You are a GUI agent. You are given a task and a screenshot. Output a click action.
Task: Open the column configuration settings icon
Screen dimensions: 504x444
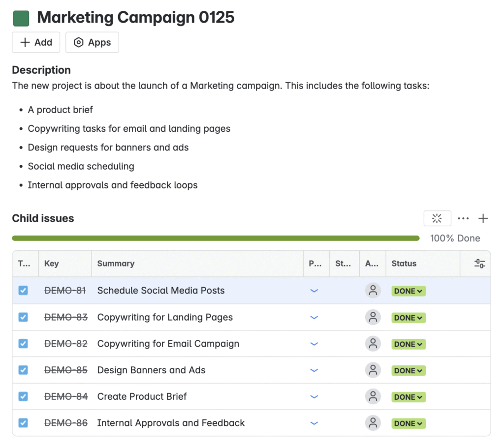point(479,264)
